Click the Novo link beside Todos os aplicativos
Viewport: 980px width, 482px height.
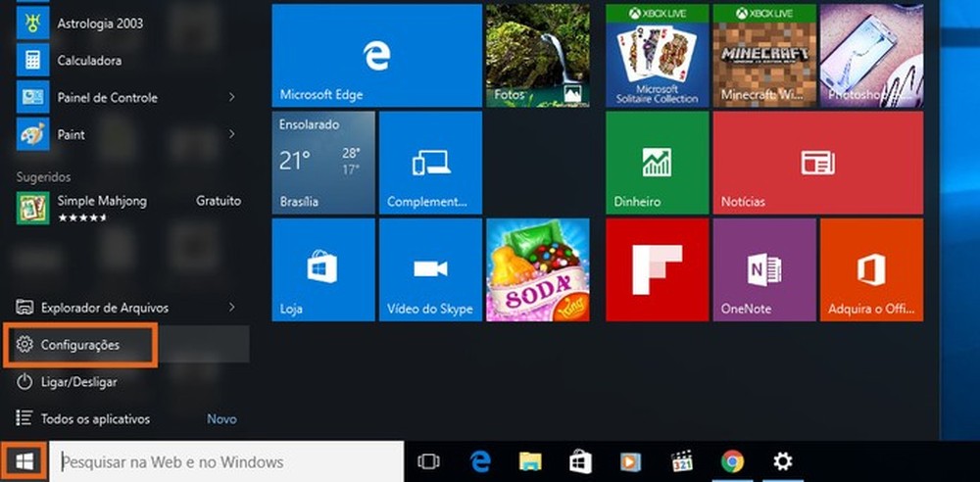point(221,419)
